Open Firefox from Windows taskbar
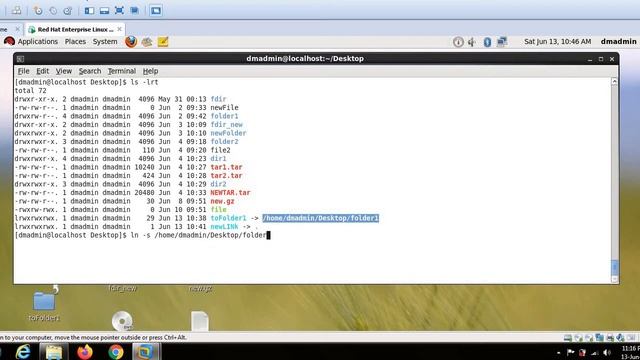This screenshot has height=360, width=640. click(x=85, y=352)
